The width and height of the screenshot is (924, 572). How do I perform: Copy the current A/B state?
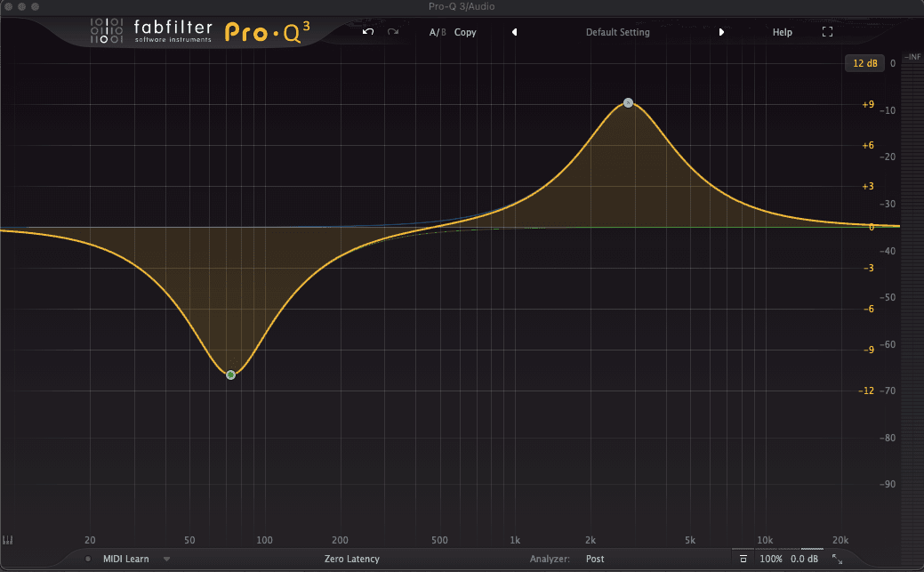465,32
